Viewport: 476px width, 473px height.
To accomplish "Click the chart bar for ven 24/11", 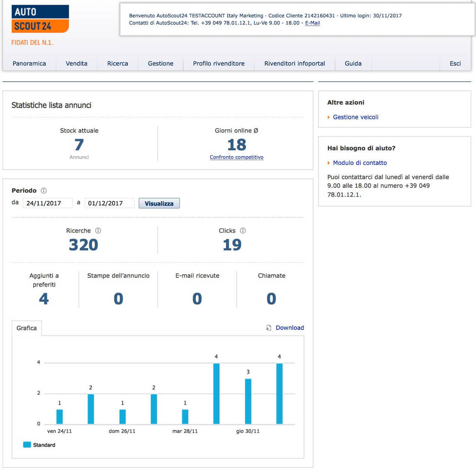I will tap(60, 417).
